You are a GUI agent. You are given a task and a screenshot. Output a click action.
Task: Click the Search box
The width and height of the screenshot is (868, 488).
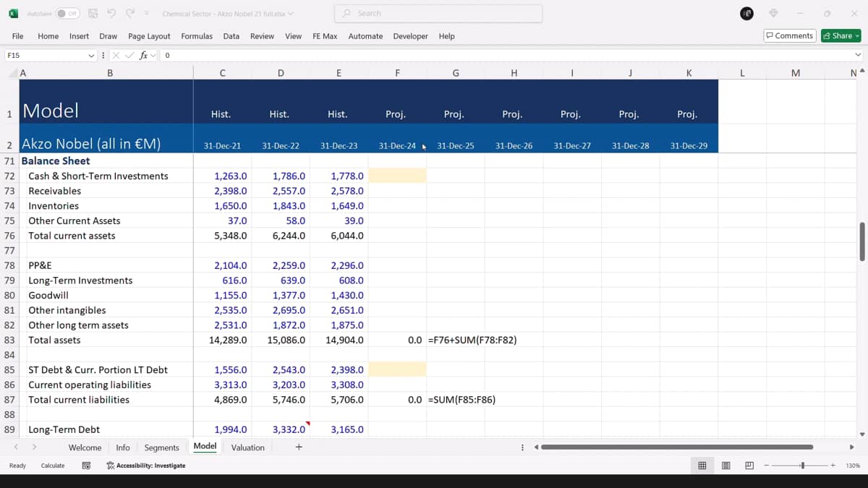coord(438,13)
